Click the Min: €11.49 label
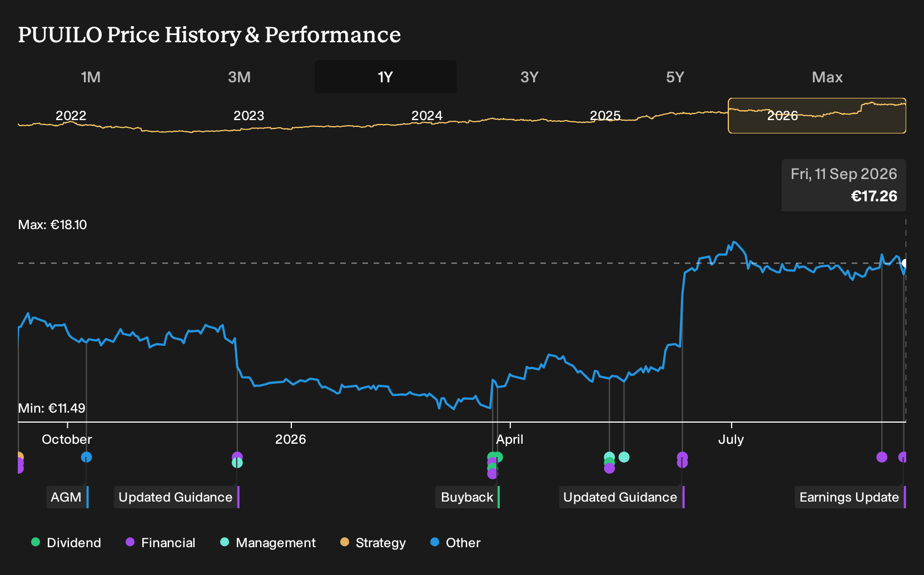Viewport: 924px width, 575px height. point(52,408)
